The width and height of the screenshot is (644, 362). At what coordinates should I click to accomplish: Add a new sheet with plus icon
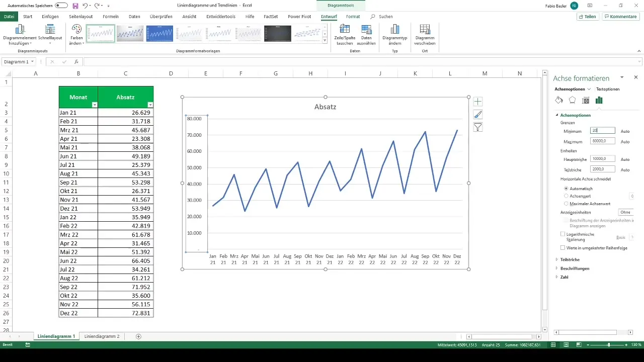(x=139, y=336)
